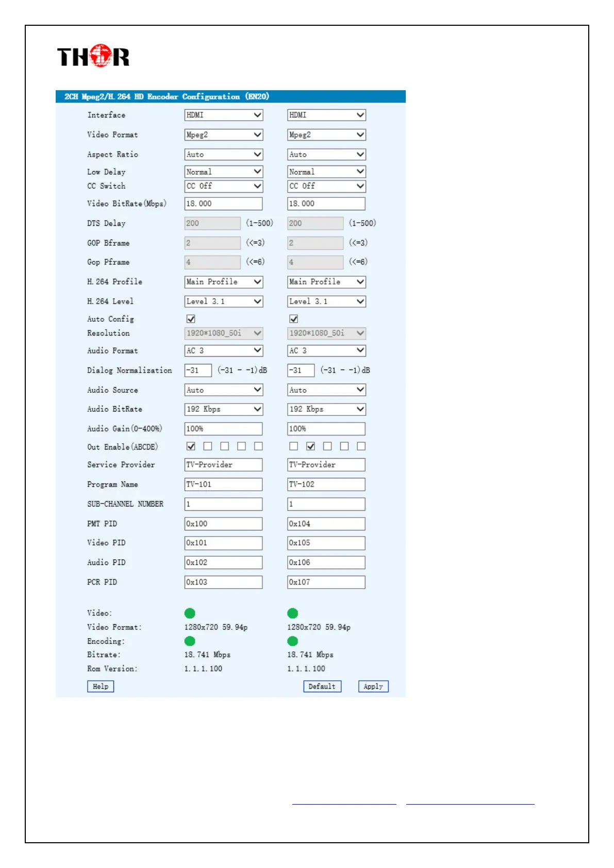Expand the second channel Video Format dropdown
This screenshot has height=868, width=614.
326,135
